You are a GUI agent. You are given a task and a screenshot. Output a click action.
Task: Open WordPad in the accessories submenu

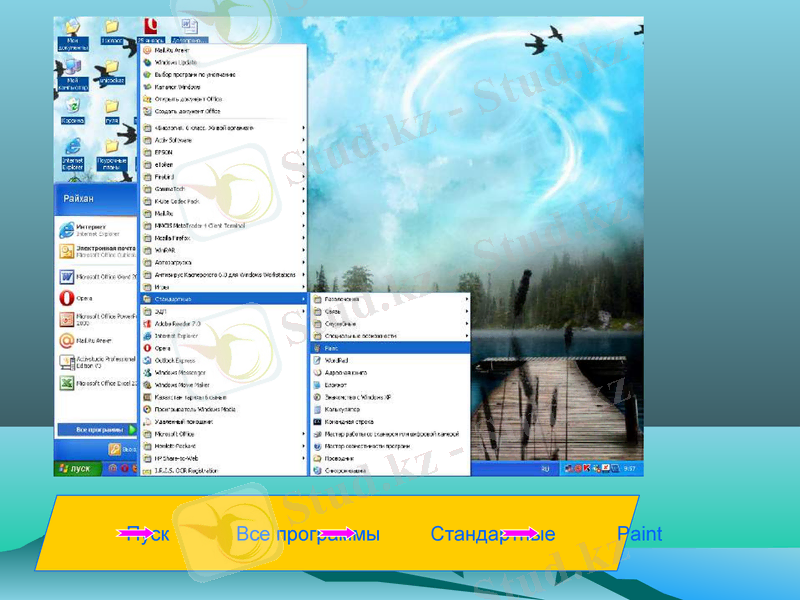point(336,360)
